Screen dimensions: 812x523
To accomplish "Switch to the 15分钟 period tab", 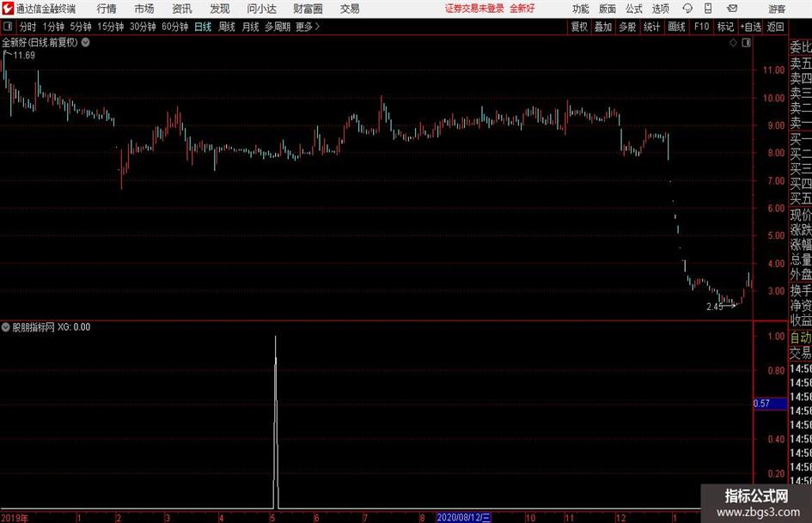I will (x=110, y=27).
